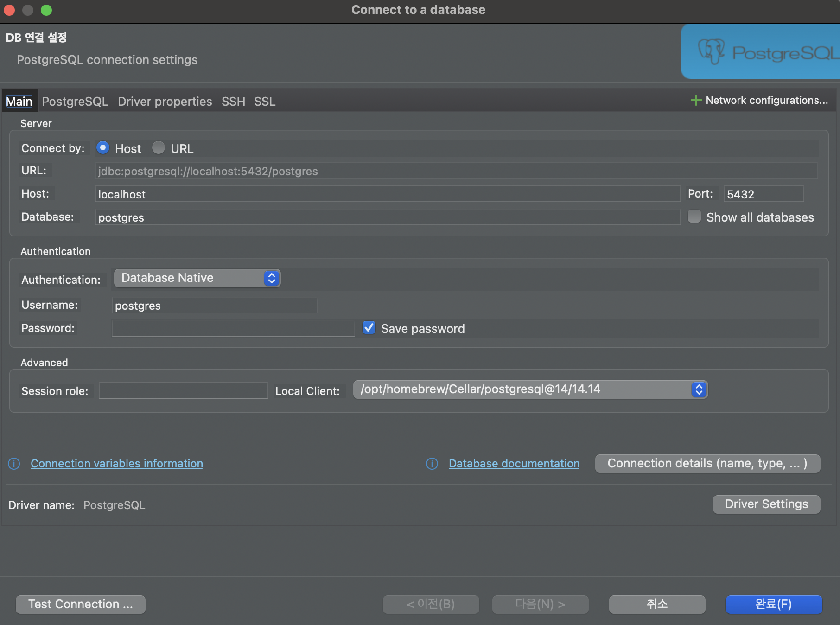This screenshot has width=840, height=625.
Task: Click the DB 연결 설정 heading
Action: pyautogui.click(x=36, y=38)
